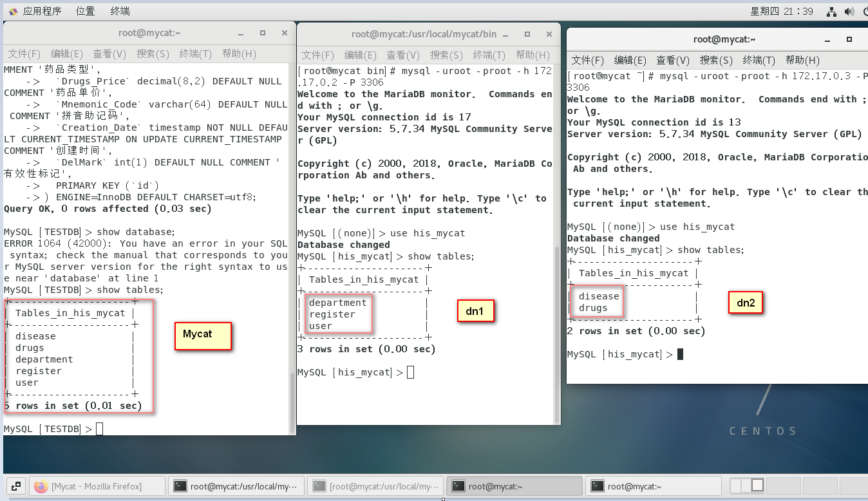Click 'show database;' command in left terminal
This screenshot has width=868, height=501.
coord(136,232)
